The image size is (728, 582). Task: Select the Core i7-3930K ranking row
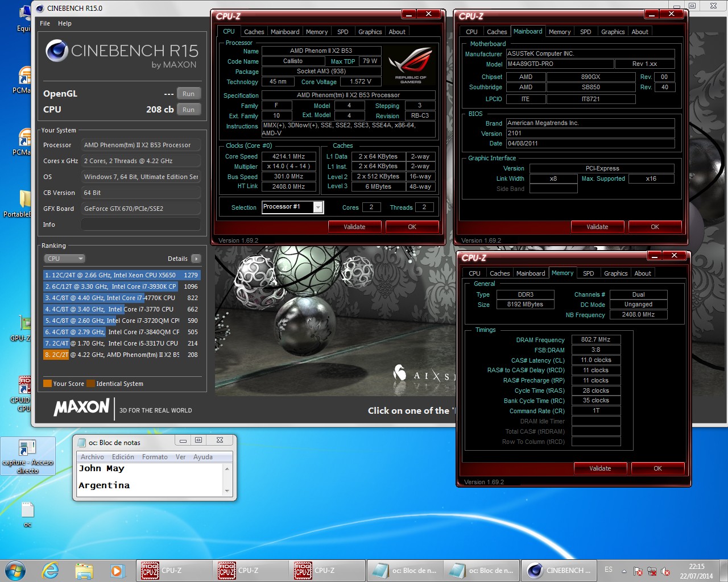point(121,286)
